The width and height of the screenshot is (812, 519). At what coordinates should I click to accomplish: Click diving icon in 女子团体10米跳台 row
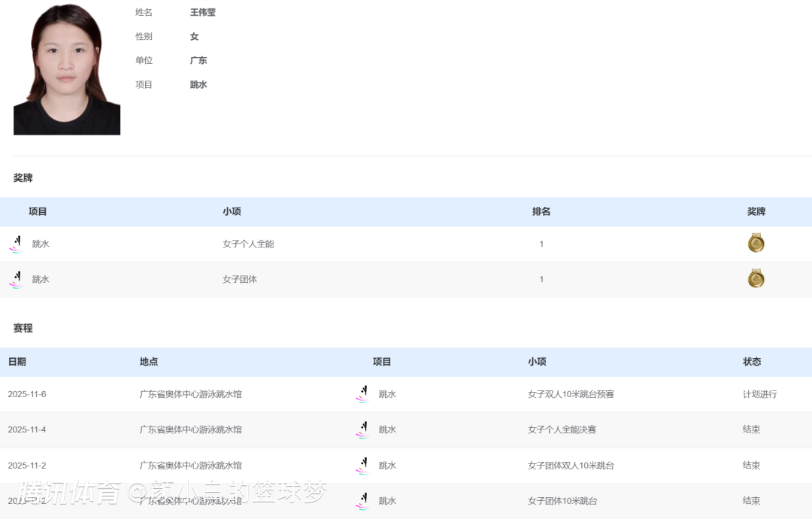362,501
